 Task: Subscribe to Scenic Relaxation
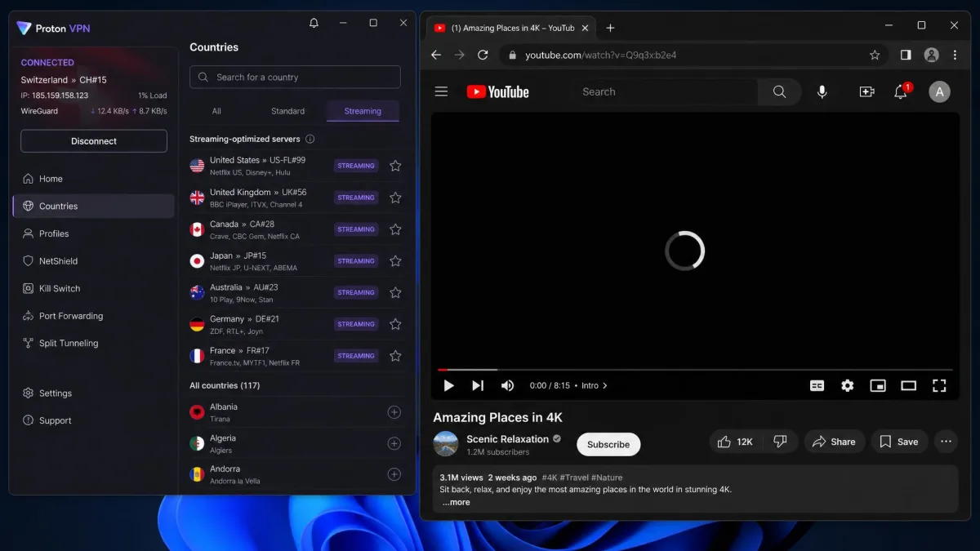(x=608, y=444)
